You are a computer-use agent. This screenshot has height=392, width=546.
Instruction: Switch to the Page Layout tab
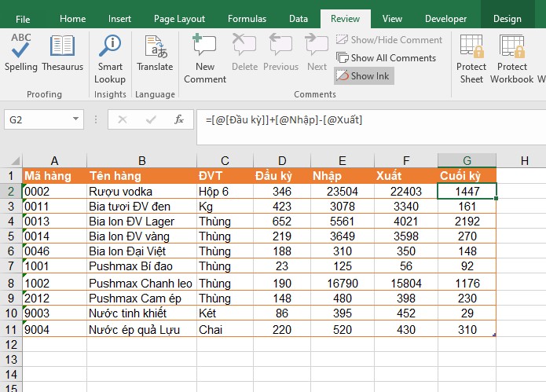pyautogui.click(x=179, y=19)
